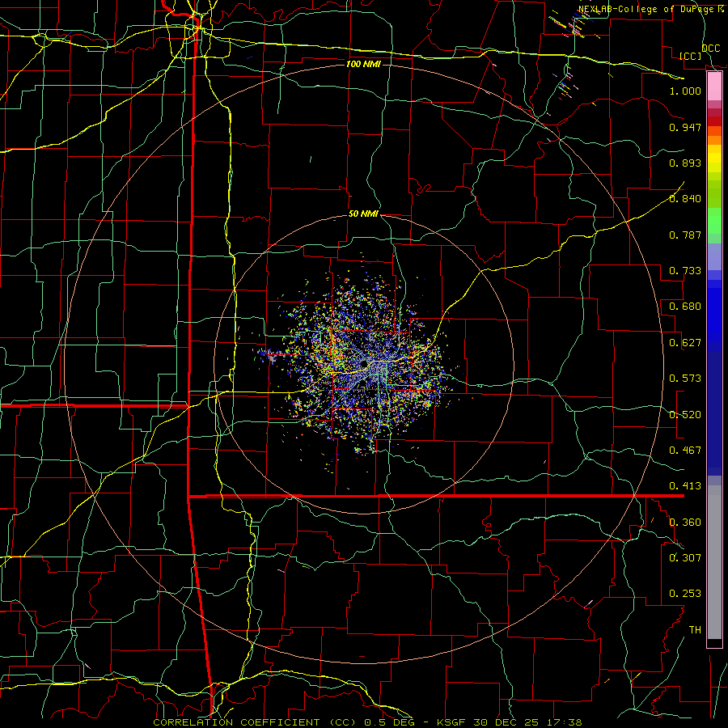Click the 0.947 legend value
728x728 pixels.
click(x=685, y=127)
